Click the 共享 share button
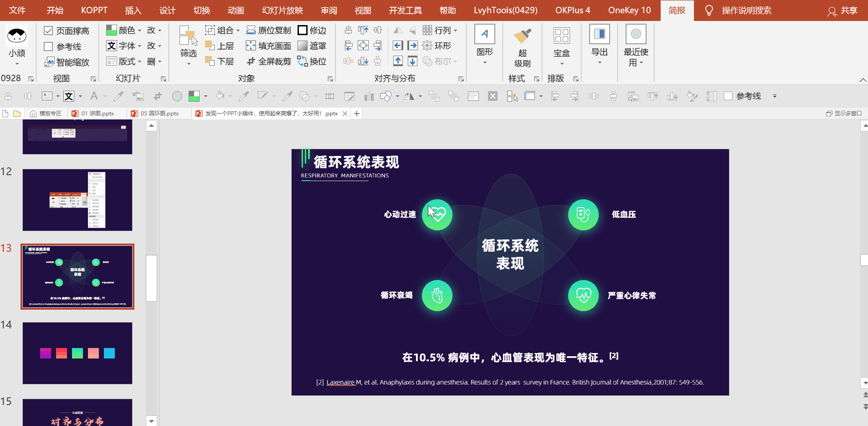 coord(842,11)
